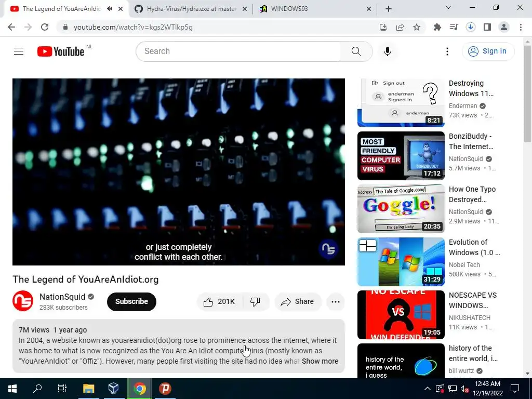Click the address bar URL

coord(133,27)
